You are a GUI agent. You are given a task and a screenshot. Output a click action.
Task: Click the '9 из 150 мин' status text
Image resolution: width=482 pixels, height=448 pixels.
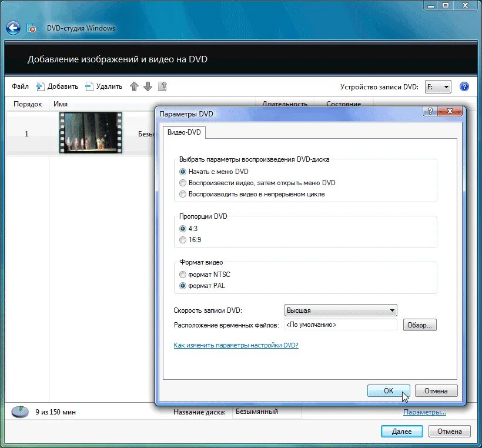coord(55,412)
